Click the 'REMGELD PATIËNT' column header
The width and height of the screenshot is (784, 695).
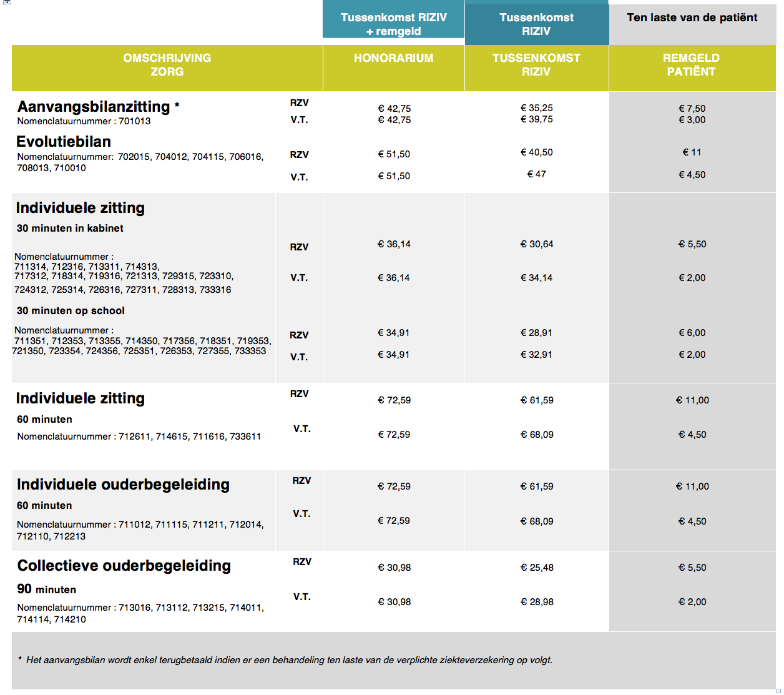pos(691,65)
